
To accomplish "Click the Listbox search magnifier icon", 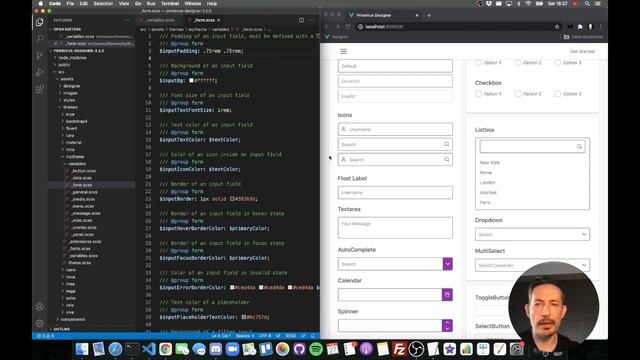I will point(579,147).
